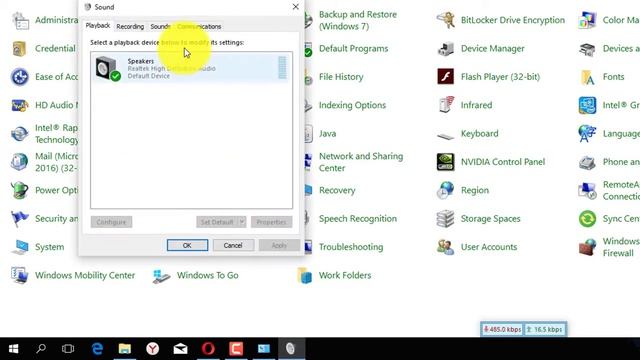Click the Sync Center green icon

coord(587,218)
